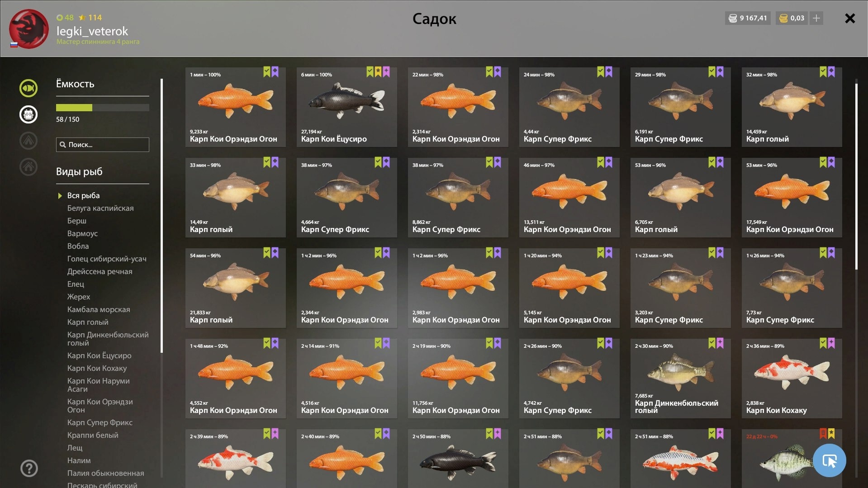Screen dimensions: 868x488
Task: Toggle purple bookmark on 9,233 кг Оранжи Огон
Action: (x=275, y=72)
